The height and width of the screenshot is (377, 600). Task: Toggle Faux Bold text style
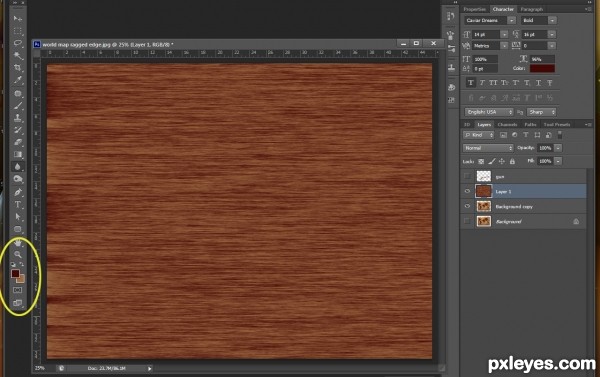pos(471,83)
